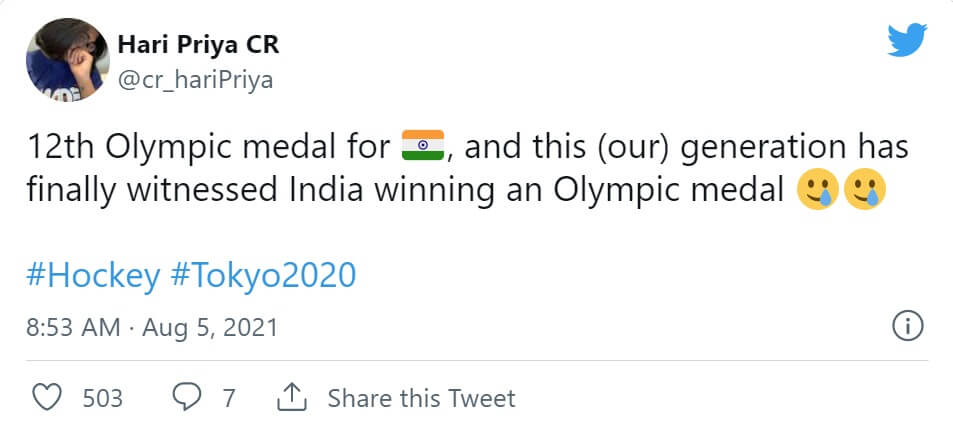Click the India flag emoji
Viewport: 953px width, 424px height.
click(421, 147)
